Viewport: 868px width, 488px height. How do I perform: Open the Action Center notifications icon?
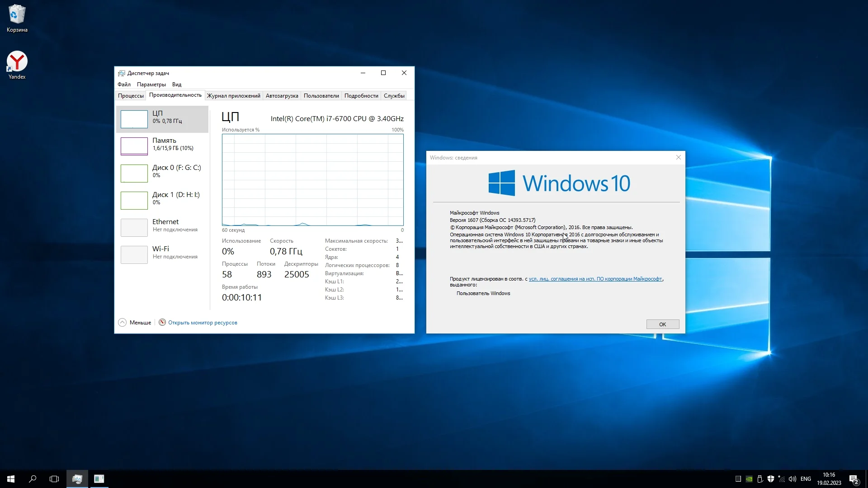click(x=854, y=479)
